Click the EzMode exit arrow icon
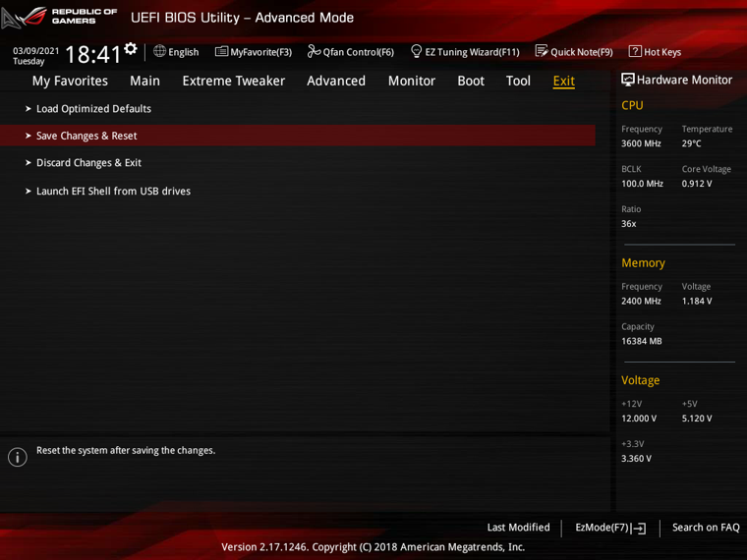 639,528
